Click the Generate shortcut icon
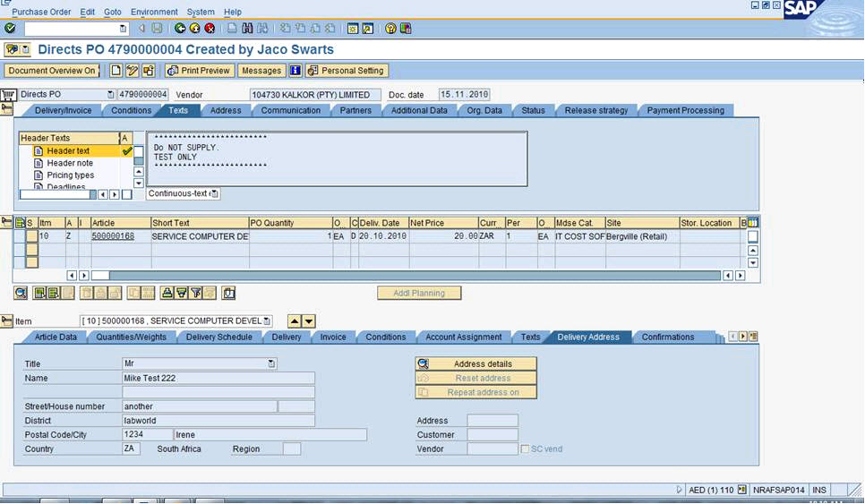 coord(367,29)
